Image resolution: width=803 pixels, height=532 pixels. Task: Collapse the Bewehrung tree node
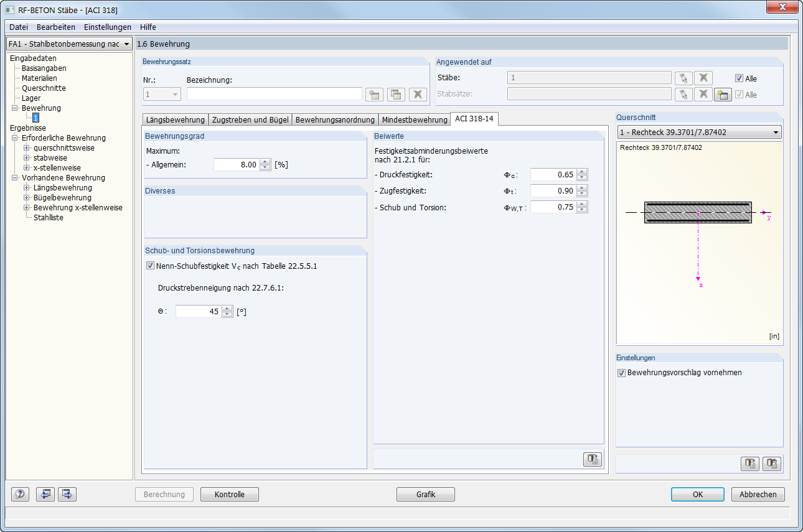15,108
